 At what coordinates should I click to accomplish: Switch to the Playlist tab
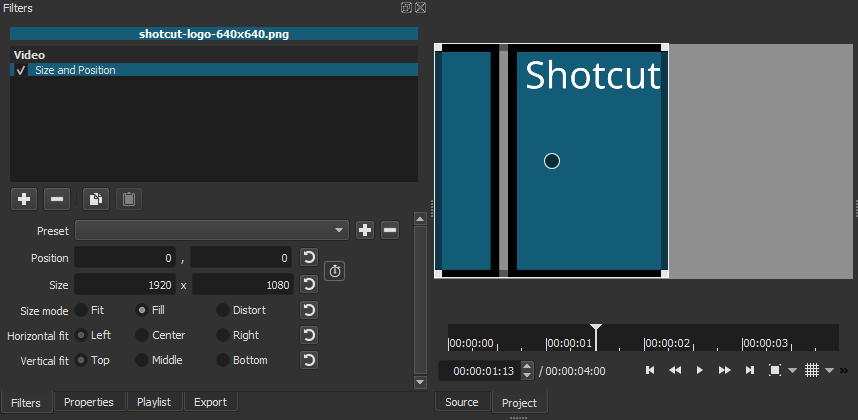coord(154,402)
